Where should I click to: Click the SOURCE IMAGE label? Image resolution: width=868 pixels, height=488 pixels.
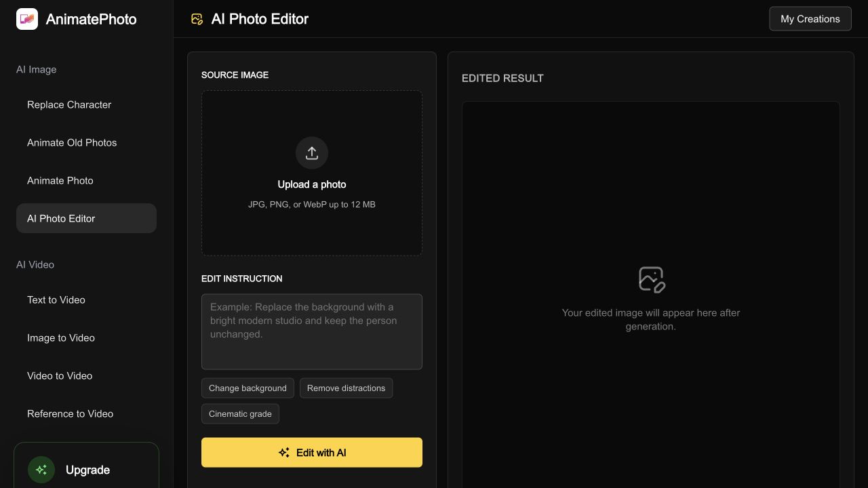(235, 75)
